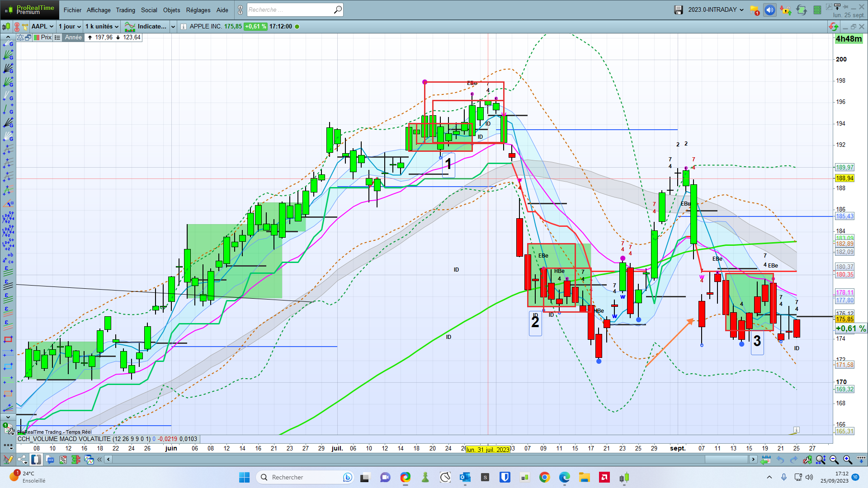
Task: Expand the 2023.0-INTRADAY template dropdown
Action: [716, 9]
